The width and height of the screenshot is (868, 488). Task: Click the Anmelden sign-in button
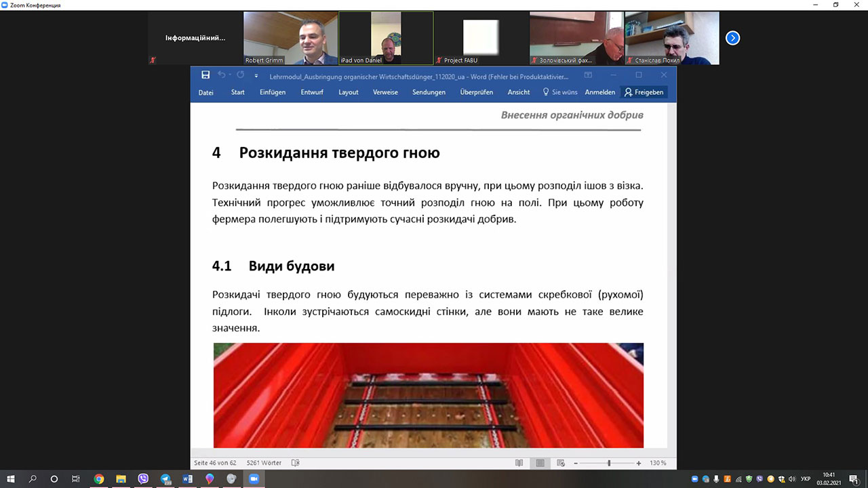(600, 92)
